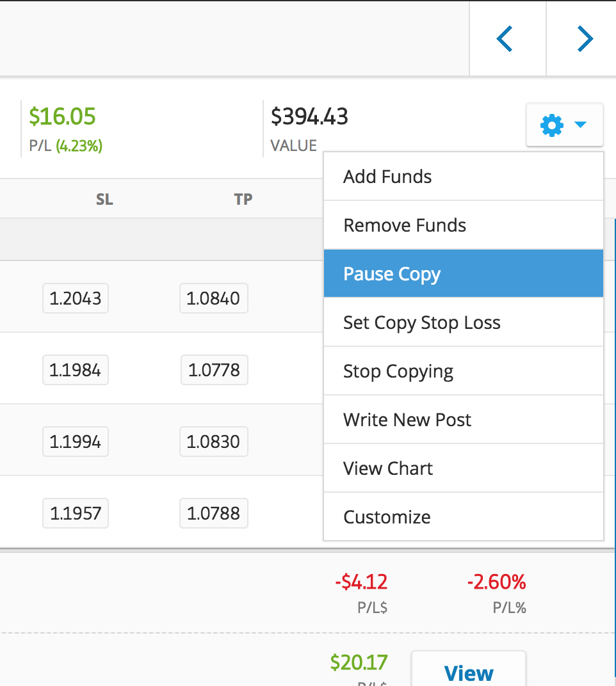Click the blue "View" button
Image resolution: width=616 pixels, height=686 pixels.
pyautogui.click(x=468, y=672)
